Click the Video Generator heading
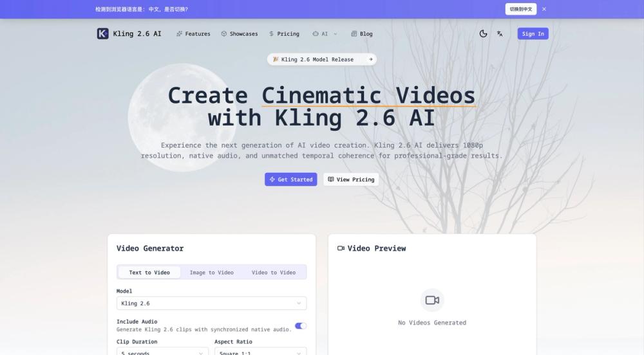Viewport: 644px width, 355px height. pyautogui.click(x=150, y=248)
